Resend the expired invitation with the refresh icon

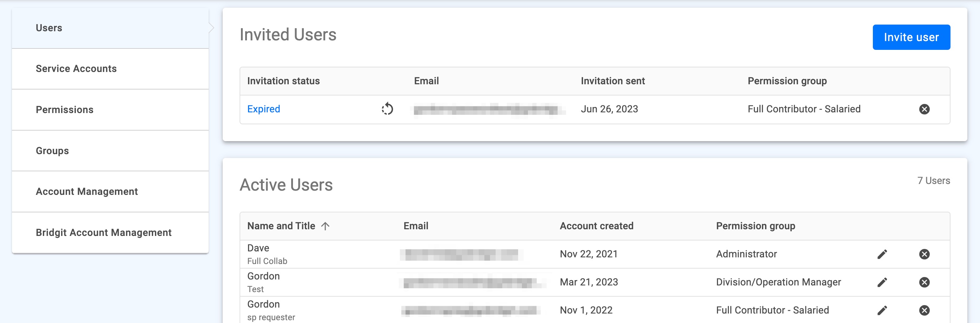[x=387, y=109]
